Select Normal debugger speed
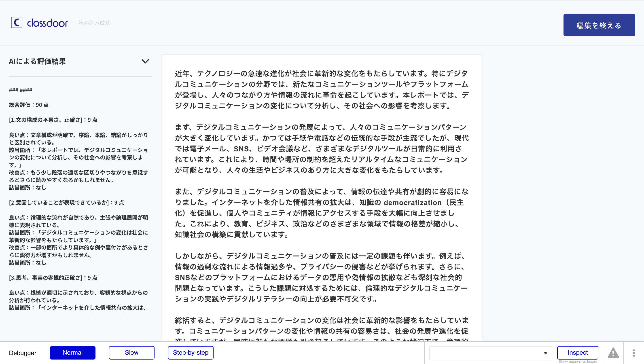The width and height of the screenshot is (644, 364). pos(72,353)
